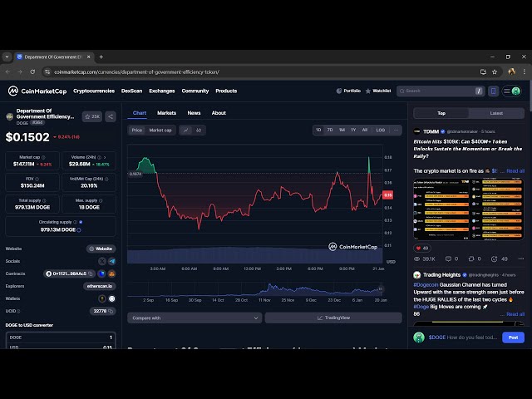Screen dimensions: 532x399
Task: Click Read all on TDMM post
Action: pyautogui.click(x=515, y=170)
